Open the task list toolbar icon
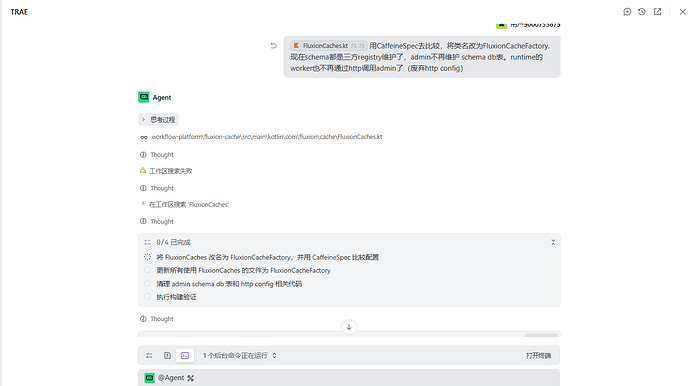The image size is (690, 386). (149, 356)
